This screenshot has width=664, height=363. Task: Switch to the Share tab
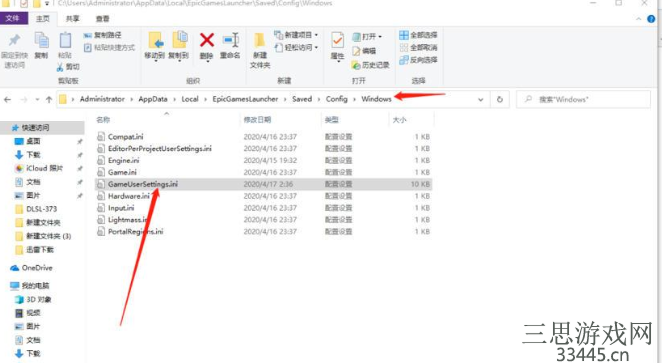point(72,19)
